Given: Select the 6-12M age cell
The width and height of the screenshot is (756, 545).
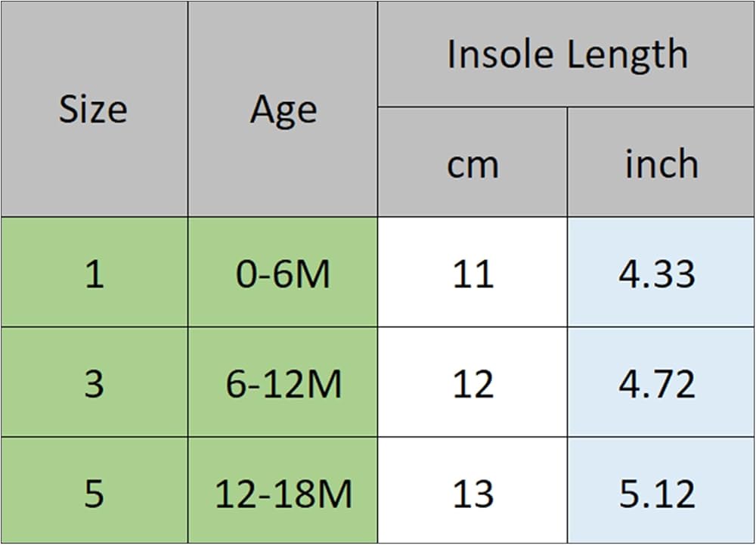Looking at the screenshot, I should (x=283, y=382).
